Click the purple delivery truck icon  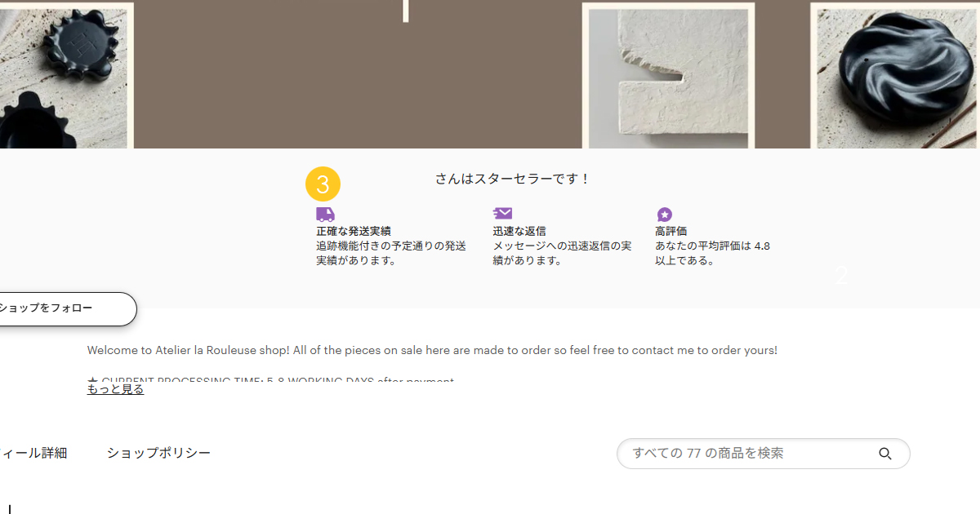(x=325, y=215)
